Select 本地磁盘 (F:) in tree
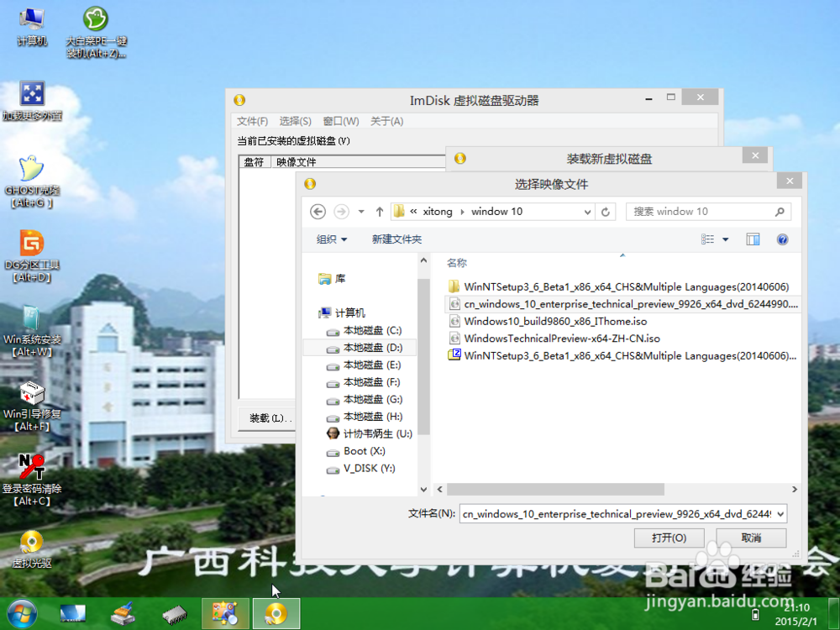The image size is (840, 630). pos(365,382)
